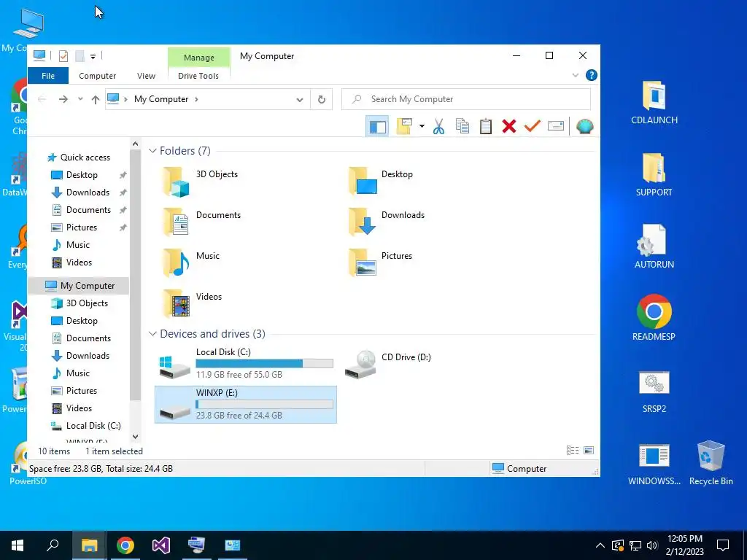Click Visual Studio on the taskbar
The width and height of the screenshot is (747, 560).
pos(161,545)
